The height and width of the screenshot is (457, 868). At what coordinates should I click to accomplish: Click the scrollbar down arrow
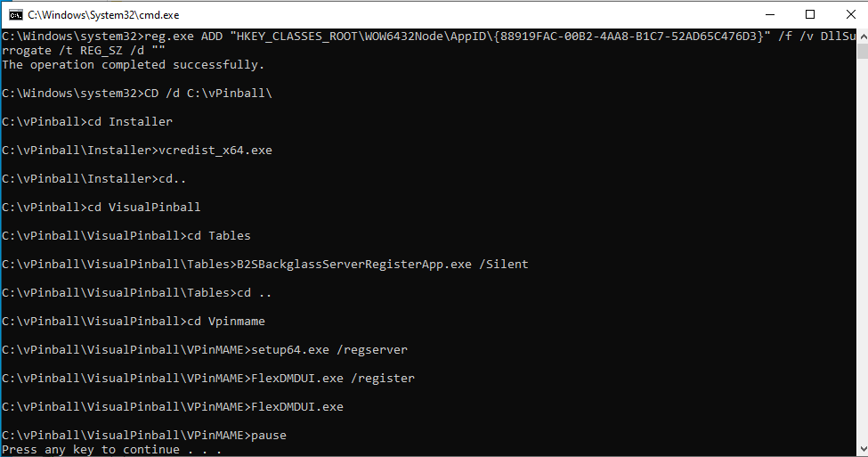click(860, 449)
